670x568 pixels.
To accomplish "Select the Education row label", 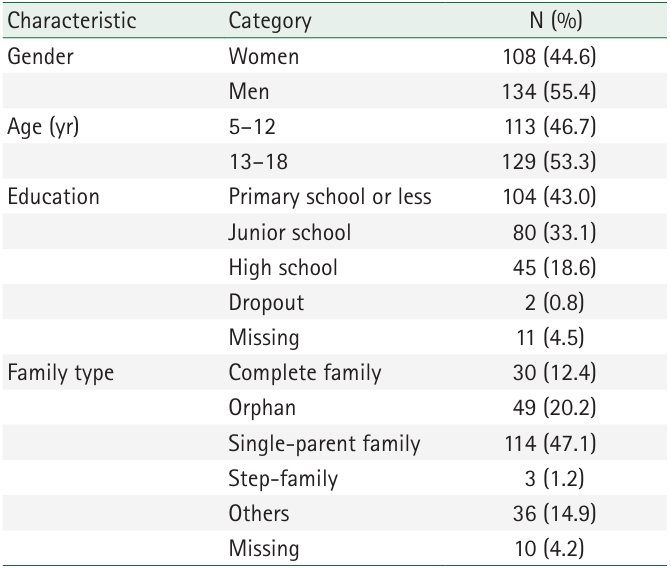I will click(x=53, y=197).
